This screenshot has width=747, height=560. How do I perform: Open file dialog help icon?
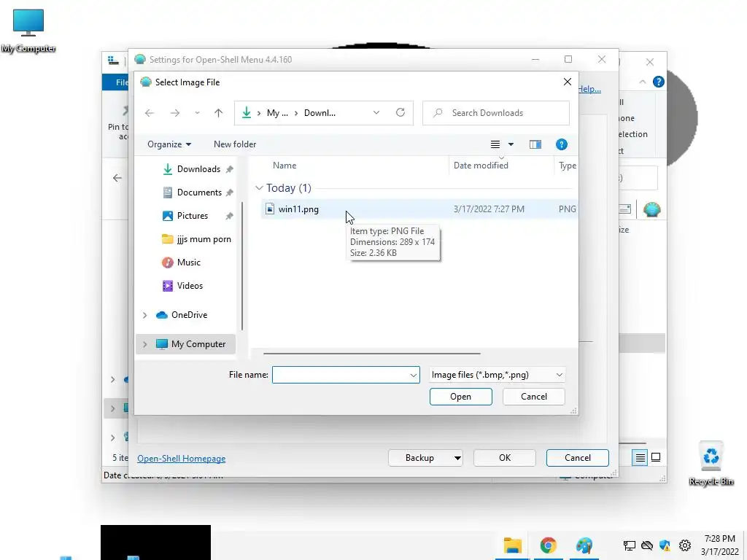pos(561,144)
